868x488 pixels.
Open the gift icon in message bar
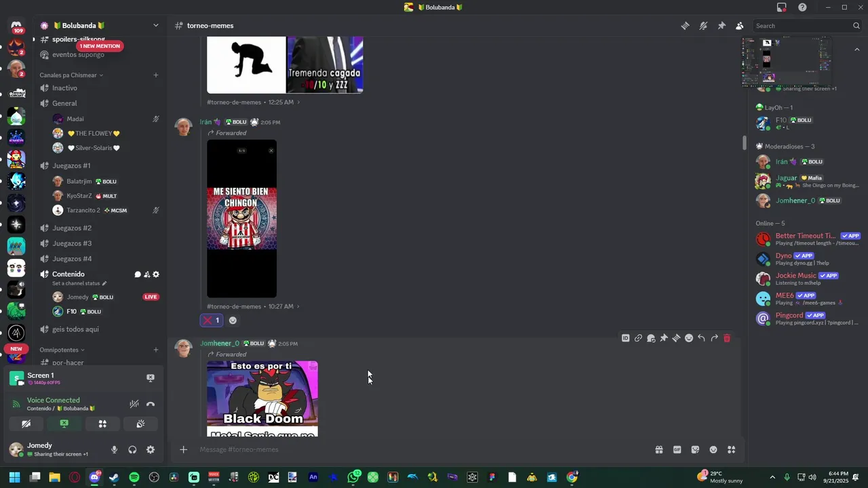658,449
